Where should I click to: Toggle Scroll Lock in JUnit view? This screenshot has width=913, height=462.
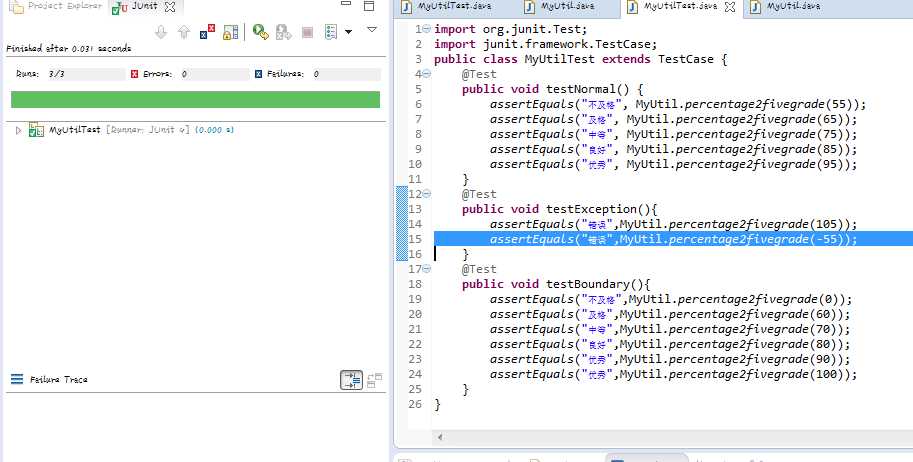231,32
